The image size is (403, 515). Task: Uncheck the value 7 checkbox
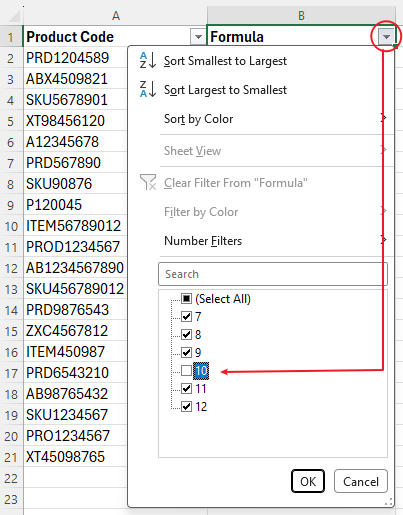186,316
